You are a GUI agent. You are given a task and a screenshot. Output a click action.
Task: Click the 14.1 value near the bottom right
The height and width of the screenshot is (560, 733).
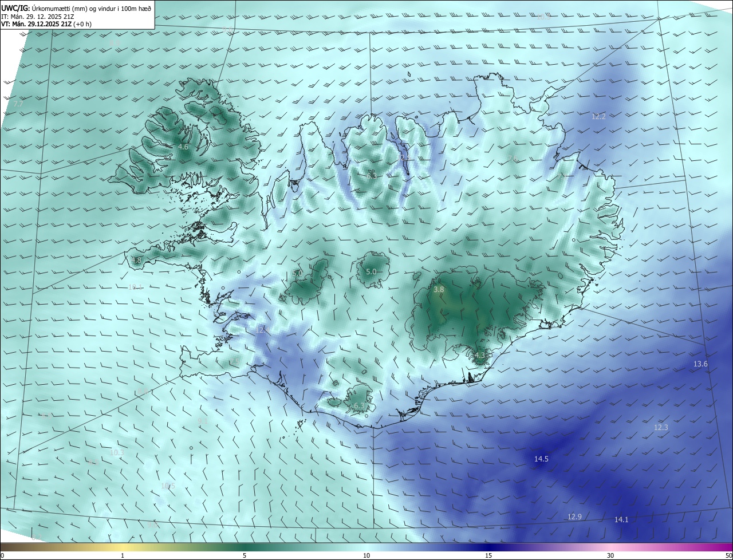pyautogui.click(x=621, y=520)
